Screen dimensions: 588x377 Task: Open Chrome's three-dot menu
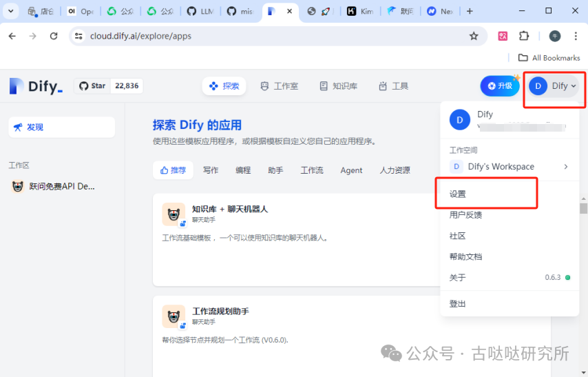tap(576, 36)
